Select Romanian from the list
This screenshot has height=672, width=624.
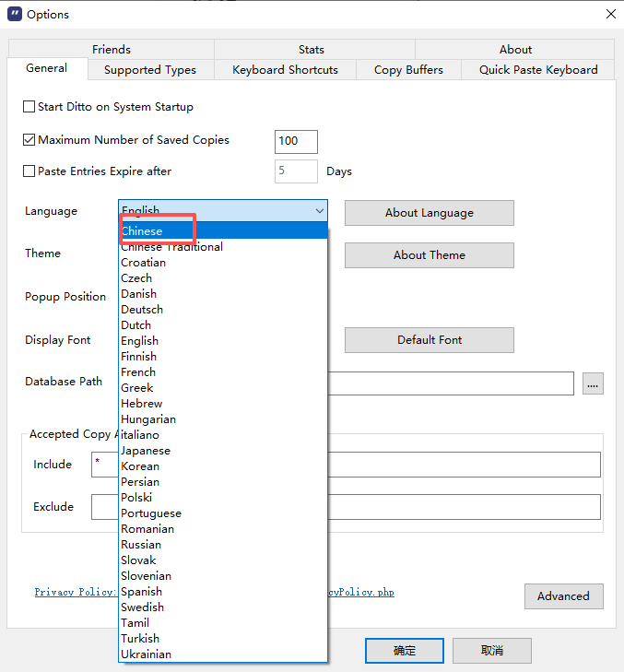(223, 529)
